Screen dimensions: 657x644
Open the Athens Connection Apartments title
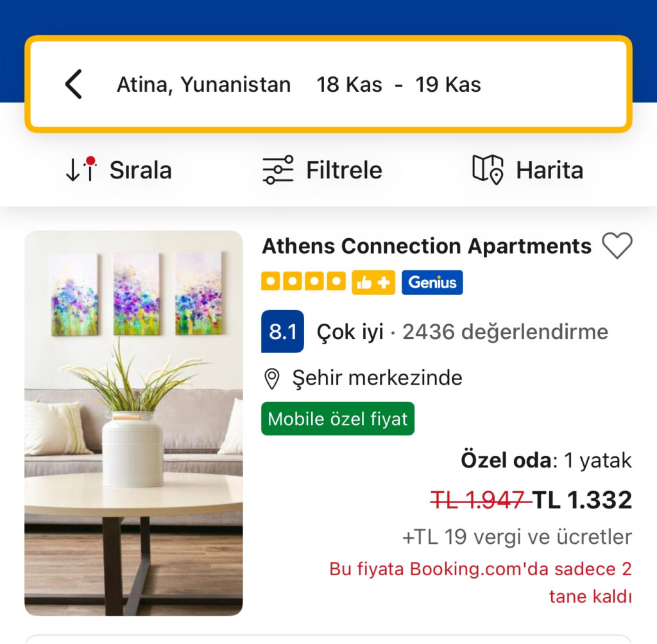tap(427, 246)
